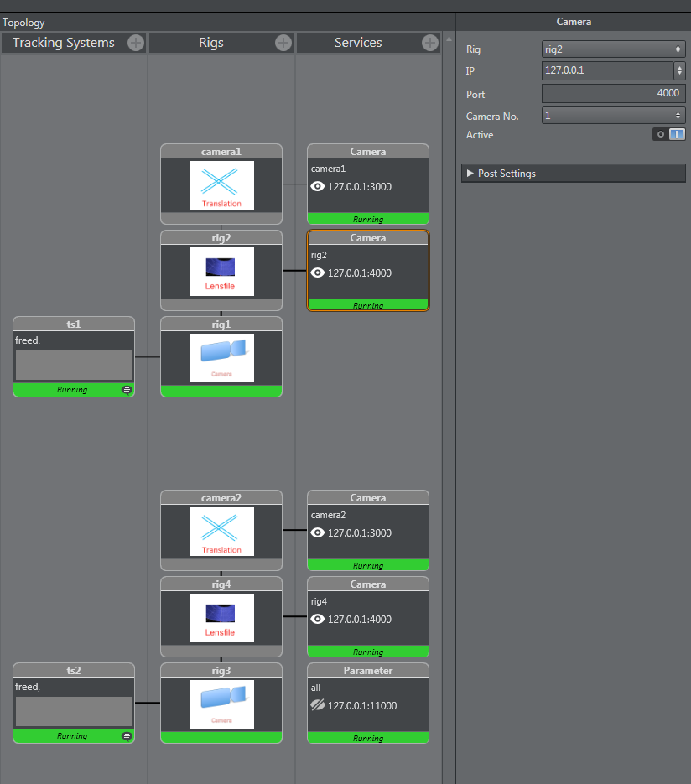Click the add Services plus icon

[430, 43]
